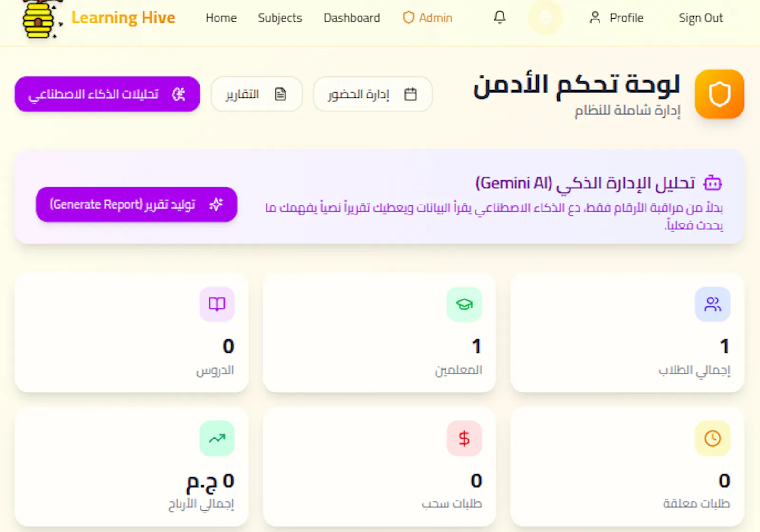Click the green graduation cap icon on teachers card
760x532 pixels.
465,304
